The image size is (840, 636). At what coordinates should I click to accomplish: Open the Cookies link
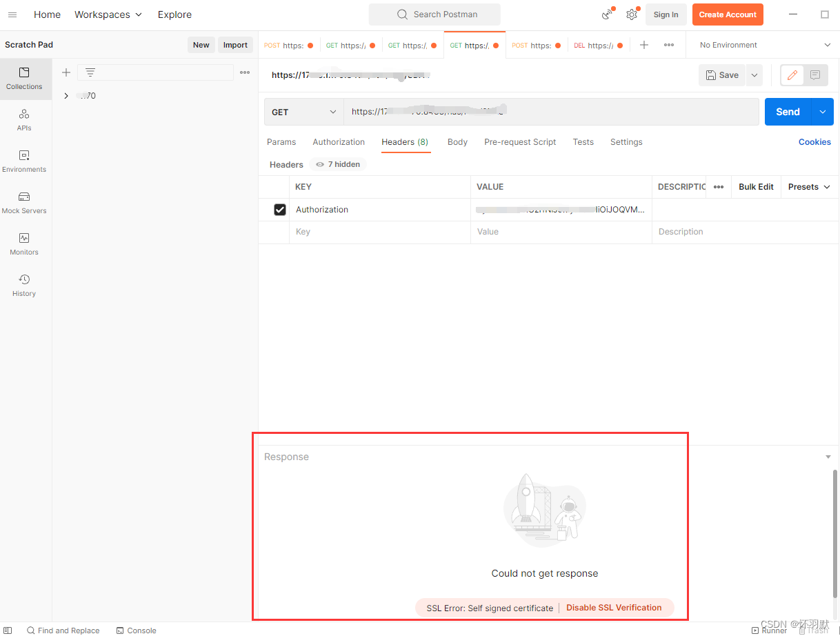click(x=814, y=142)
